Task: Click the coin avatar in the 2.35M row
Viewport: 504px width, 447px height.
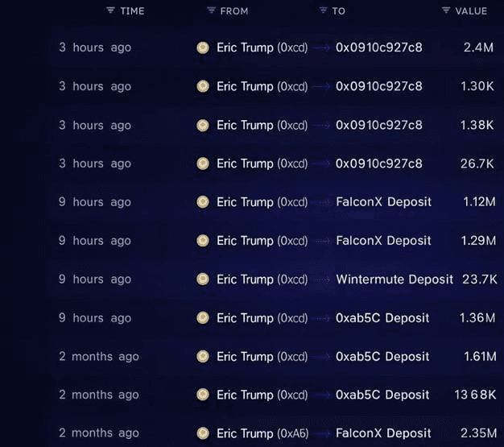Action: coord(203,433)
